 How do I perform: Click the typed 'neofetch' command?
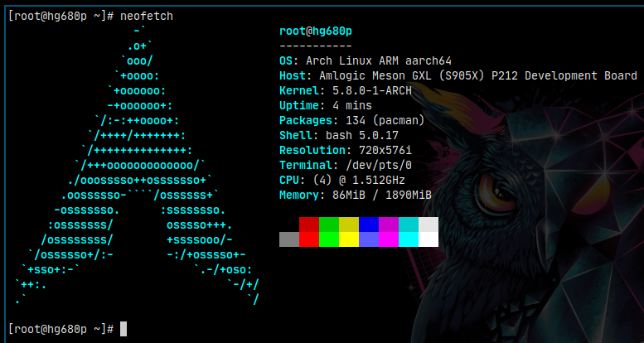click(147, 16)
